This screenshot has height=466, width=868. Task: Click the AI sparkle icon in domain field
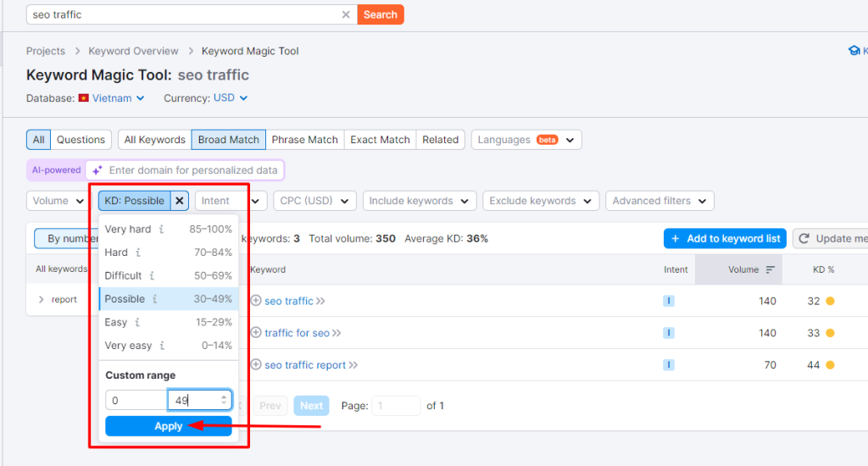click(97, 170)
